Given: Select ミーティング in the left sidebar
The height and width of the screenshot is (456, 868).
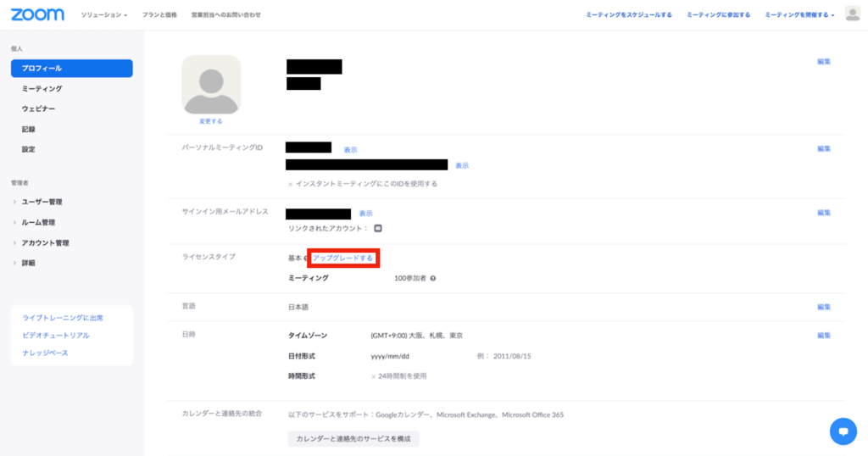Looking at the screenshot, I should pyautogui.click(x=42, y=88).
